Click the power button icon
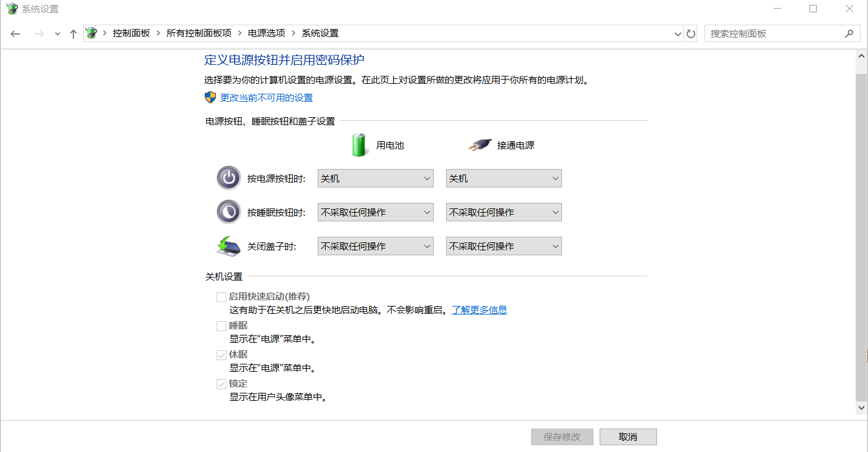 click(229, 178)
